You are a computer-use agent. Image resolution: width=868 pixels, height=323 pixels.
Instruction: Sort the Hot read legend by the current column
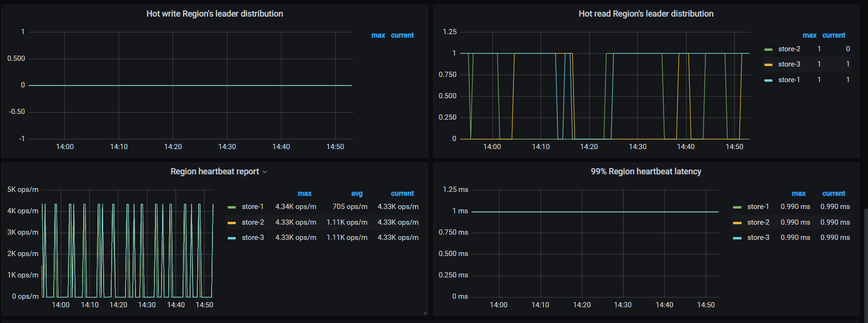pyautogui.click(x=833, y=35)
